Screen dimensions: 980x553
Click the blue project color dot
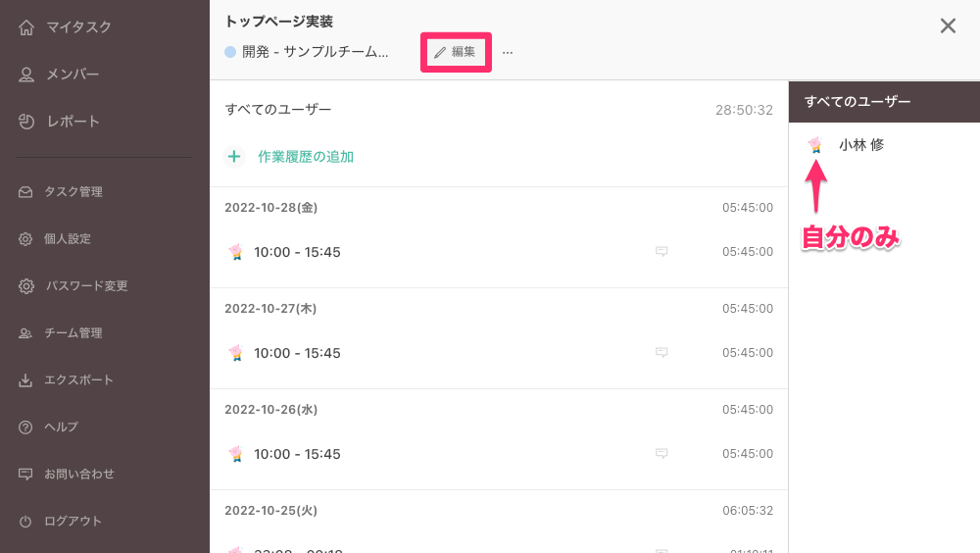tap(230, 52)
